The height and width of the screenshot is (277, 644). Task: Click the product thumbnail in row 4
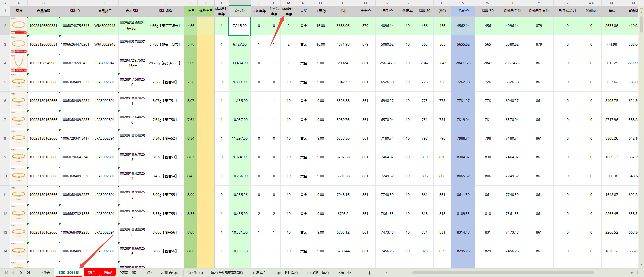click(x=19, y=63)
